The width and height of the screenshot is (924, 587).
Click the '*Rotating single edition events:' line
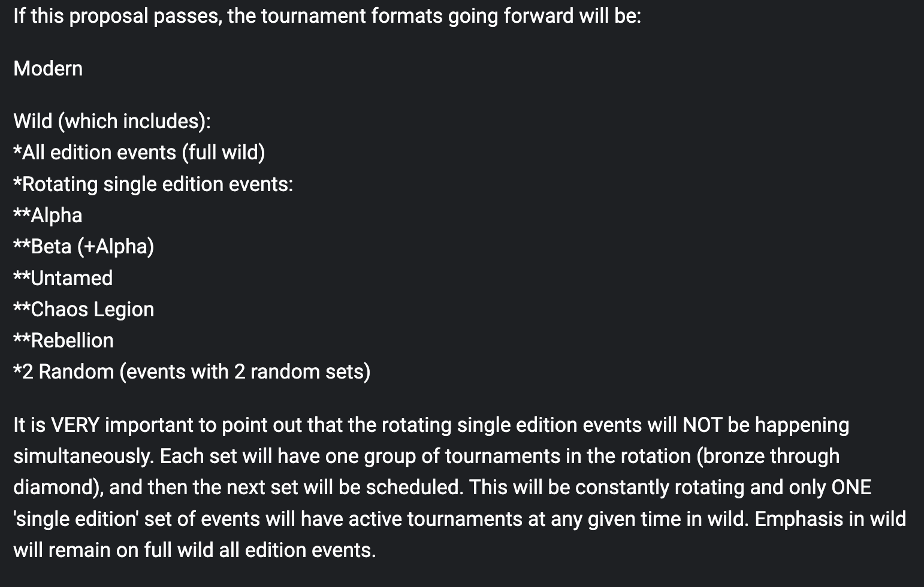(153, 184)
